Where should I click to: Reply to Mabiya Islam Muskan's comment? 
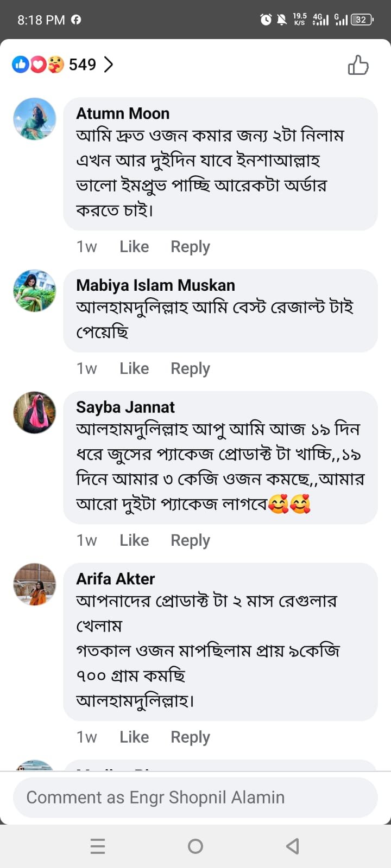[x=190, y=369]
